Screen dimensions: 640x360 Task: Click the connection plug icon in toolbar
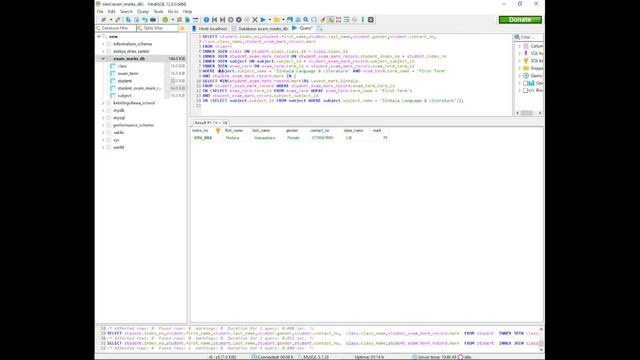pos(104,20)
